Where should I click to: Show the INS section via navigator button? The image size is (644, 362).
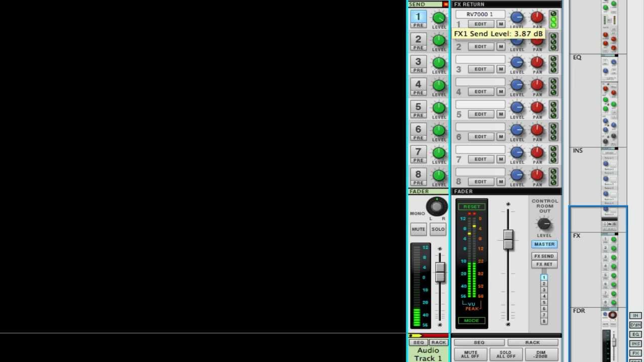tap(635, 344)
